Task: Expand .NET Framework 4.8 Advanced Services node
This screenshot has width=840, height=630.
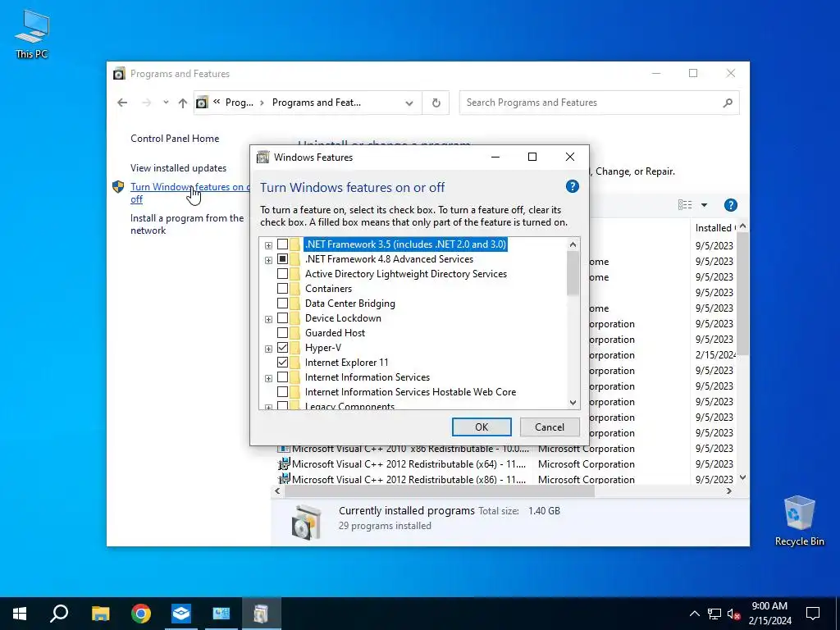Action: click(268, 260)
